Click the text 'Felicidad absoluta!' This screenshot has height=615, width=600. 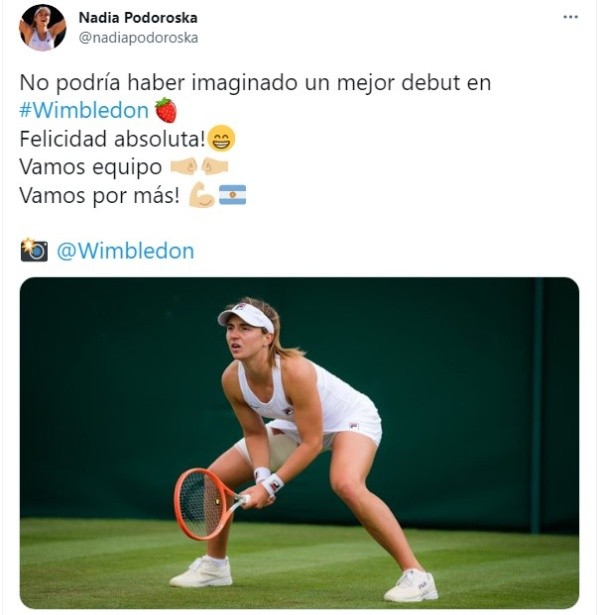(113, 139)
